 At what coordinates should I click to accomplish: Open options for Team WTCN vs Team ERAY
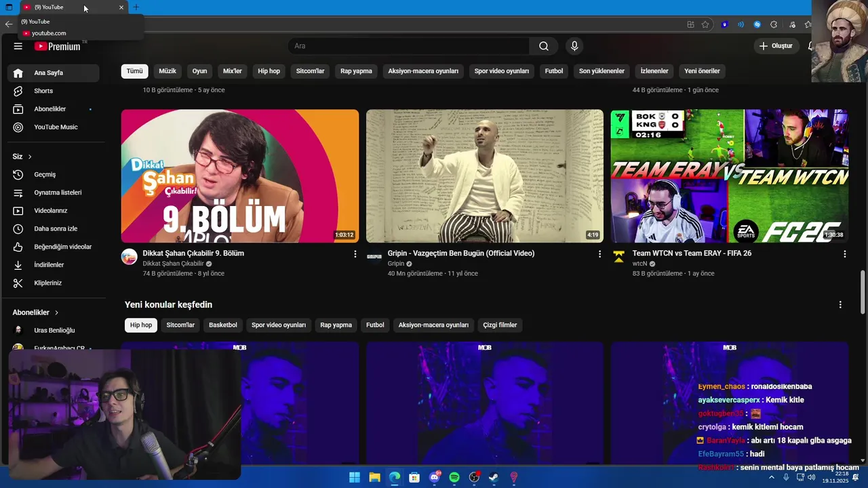(844, 253)
